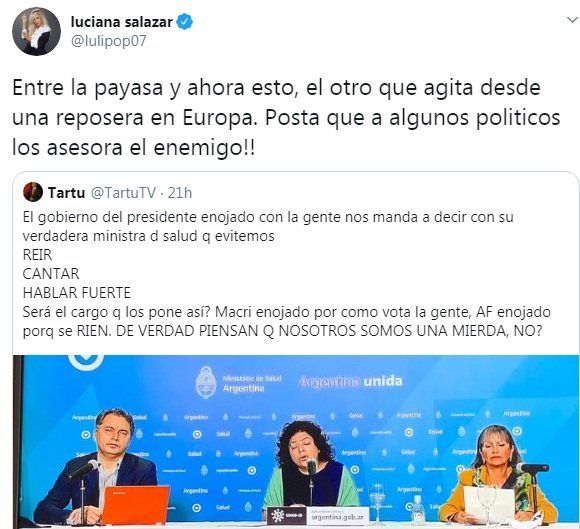Open the @lulipop07 handle
Viewport: 580px width, 529px height.
click(x=108, y=41)
